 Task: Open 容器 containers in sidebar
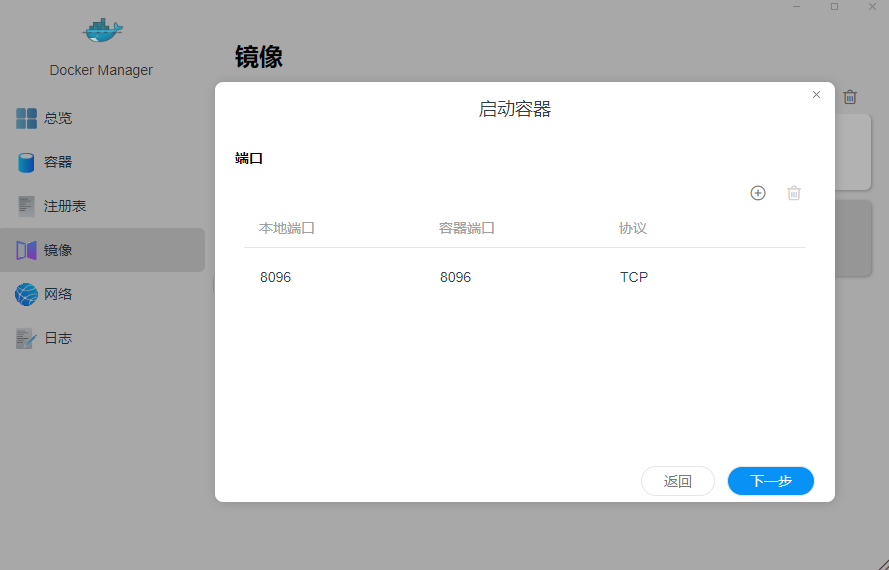[58, 162]
